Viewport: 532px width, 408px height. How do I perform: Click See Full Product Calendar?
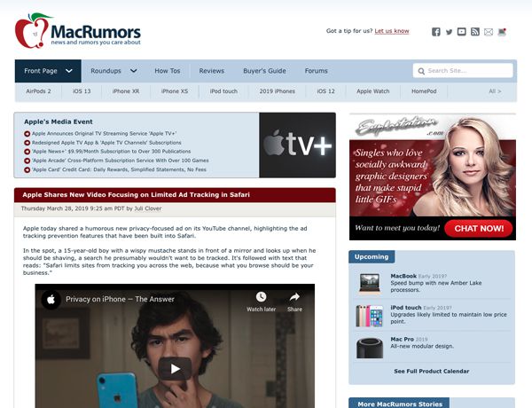pos(432,372)
